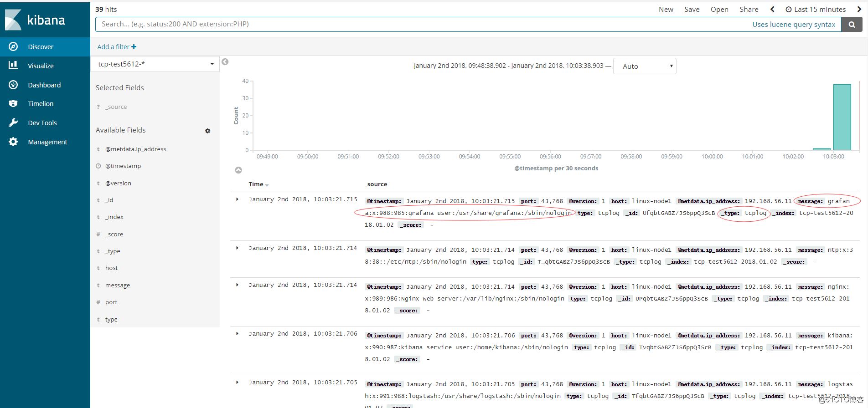The height and width of the screenshot is (408, 868).
Task: Expand the 10:03:21.706 kibana row
Action: coord(237,334)
